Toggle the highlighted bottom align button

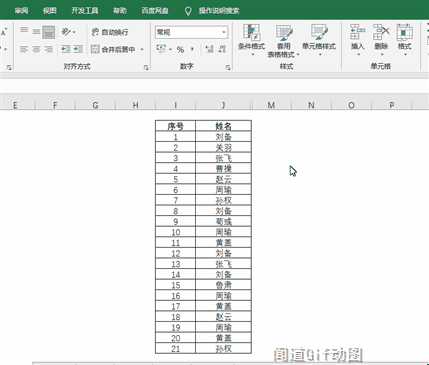pos(49,32)
